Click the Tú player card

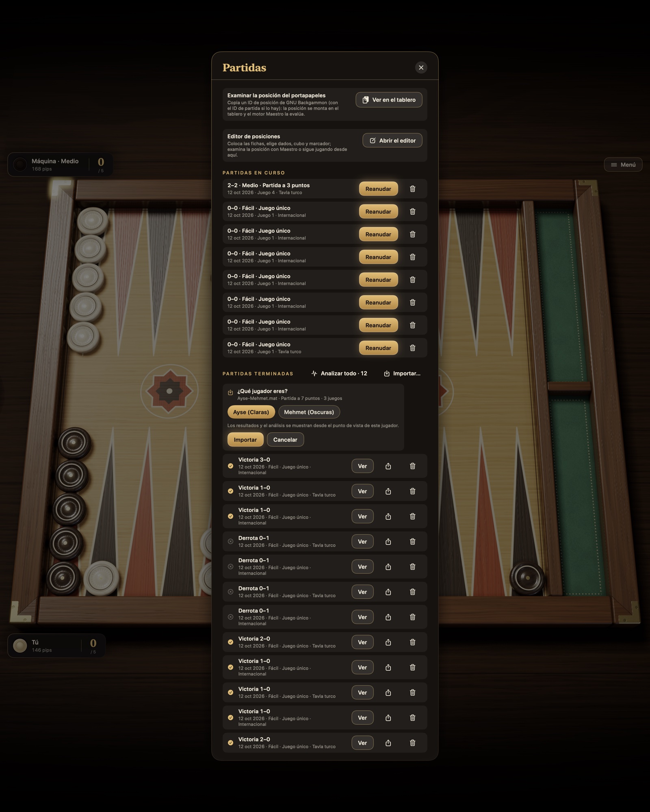[x=56, y=646]
